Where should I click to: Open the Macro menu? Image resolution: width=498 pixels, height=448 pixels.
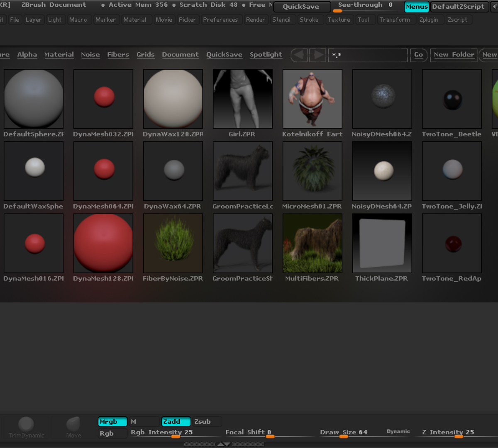tap(78, 19)
